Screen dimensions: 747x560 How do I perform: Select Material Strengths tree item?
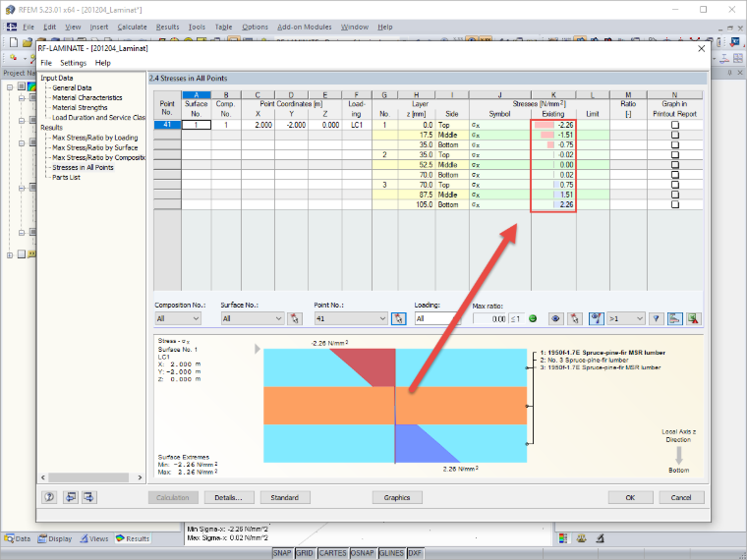click(80, 108)
